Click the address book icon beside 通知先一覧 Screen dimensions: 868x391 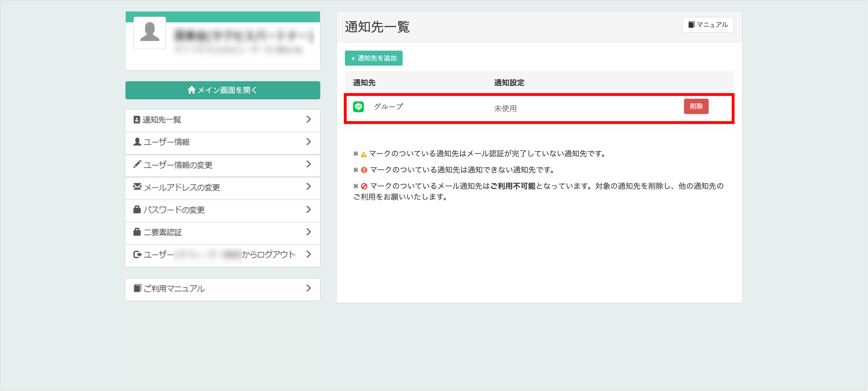coord(137,120)
